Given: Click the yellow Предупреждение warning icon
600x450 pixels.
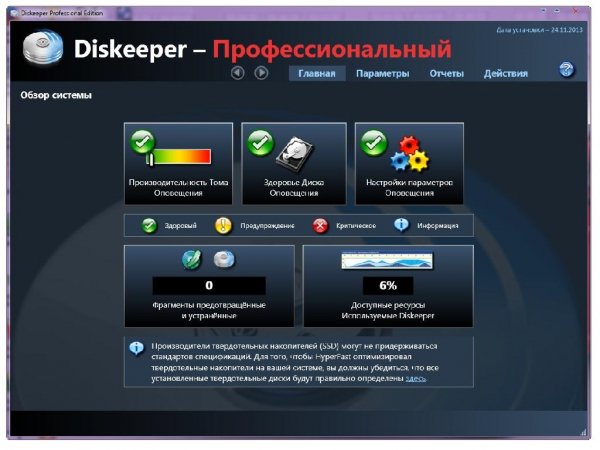Looking at the screenshot, I should tap(223, 226).
